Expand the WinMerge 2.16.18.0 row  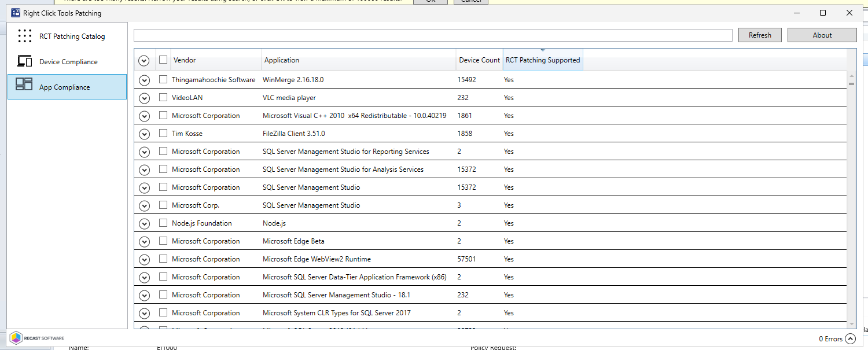(x=144, y=80)
